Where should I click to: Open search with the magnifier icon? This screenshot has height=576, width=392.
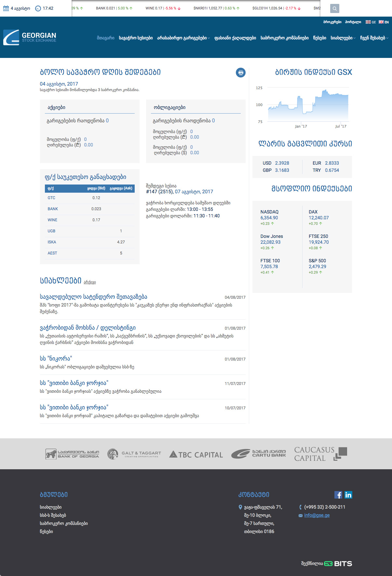click(x=334, y=8)
